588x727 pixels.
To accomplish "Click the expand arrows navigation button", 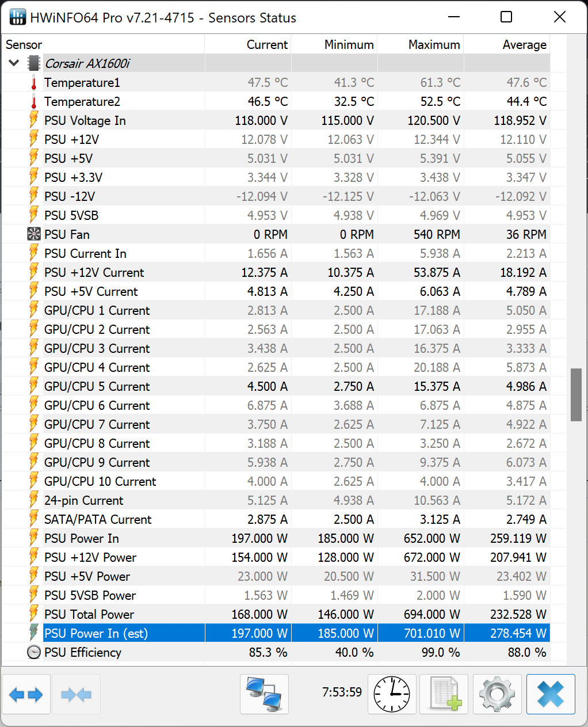I will click(26, 695).
